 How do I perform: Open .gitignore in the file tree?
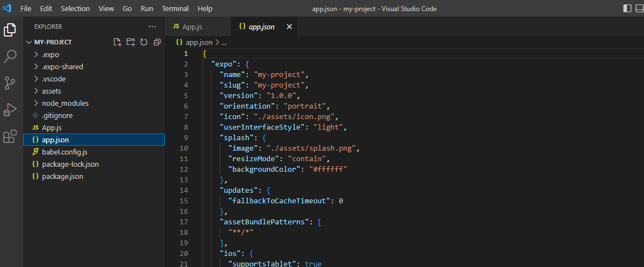point(94,116)
